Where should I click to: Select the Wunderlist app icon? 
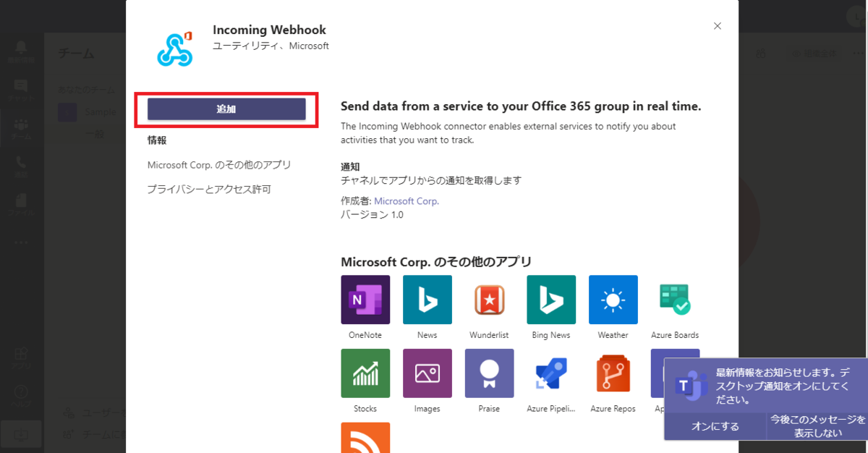(x=489, y=300)
